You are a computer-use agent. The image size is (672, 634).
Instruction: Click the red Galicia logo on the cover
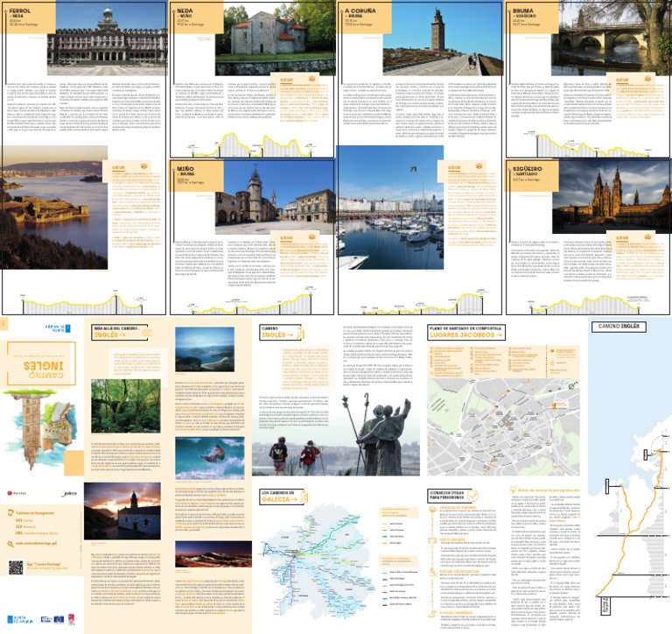[x=17, y=493]
